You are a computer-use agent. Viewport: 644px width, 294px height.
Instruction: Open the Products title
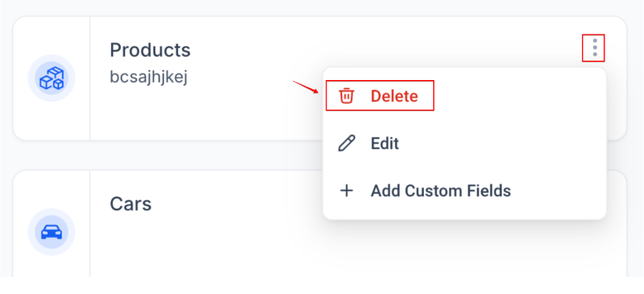150,50
